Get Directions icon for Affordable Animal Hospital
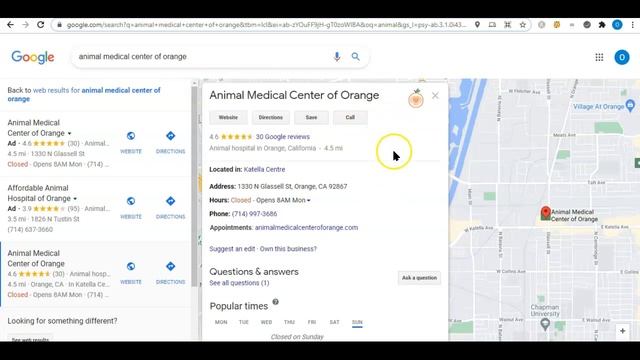The height and width of the screenshot is (360, 640). (x=171, y=201)
